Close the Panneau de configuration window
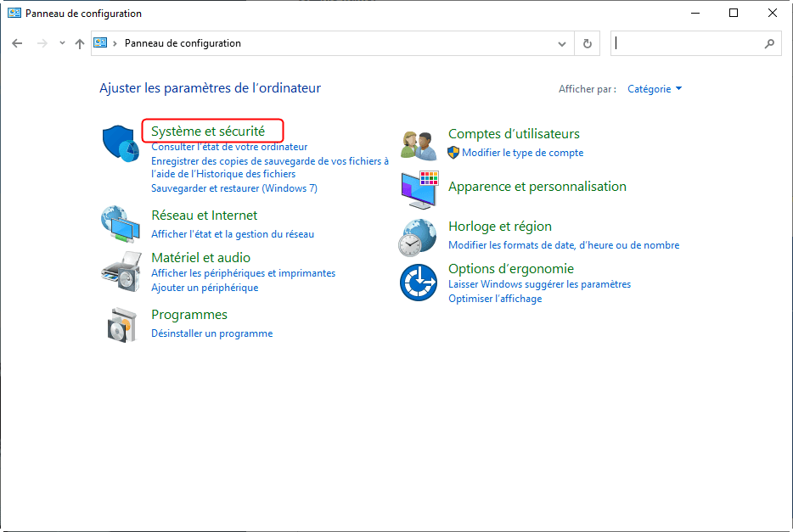Image resolution: width=793 pixels, height=532 pixels. [773, 13]
